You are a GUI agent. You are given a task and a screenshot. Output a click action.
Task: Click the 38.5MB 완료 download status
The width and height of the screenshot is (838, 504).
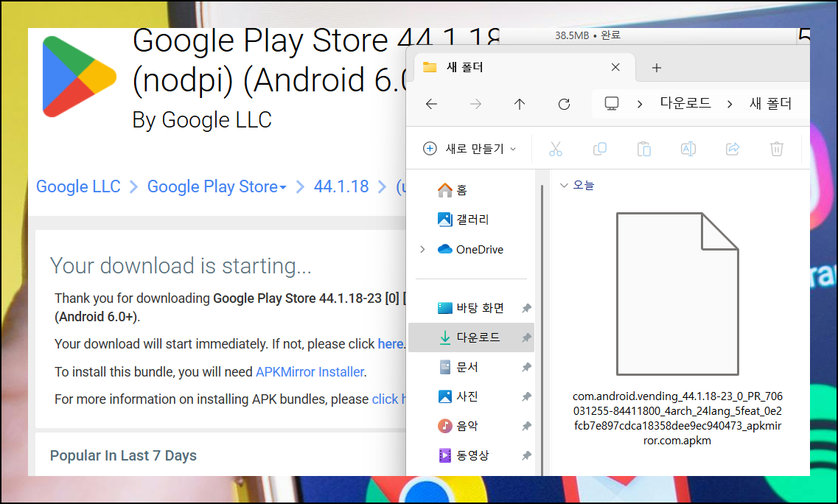(x=587, y=35)
